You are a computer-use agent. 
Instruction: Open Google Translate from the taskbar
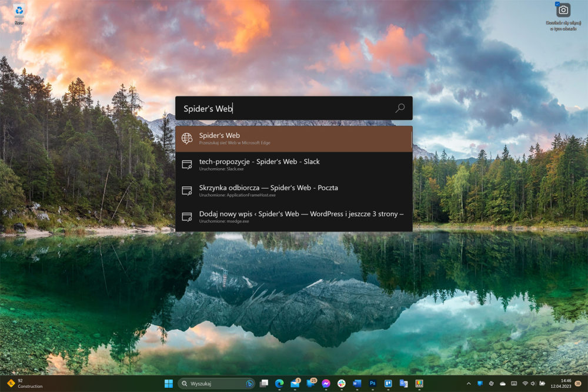pos(403,383)
